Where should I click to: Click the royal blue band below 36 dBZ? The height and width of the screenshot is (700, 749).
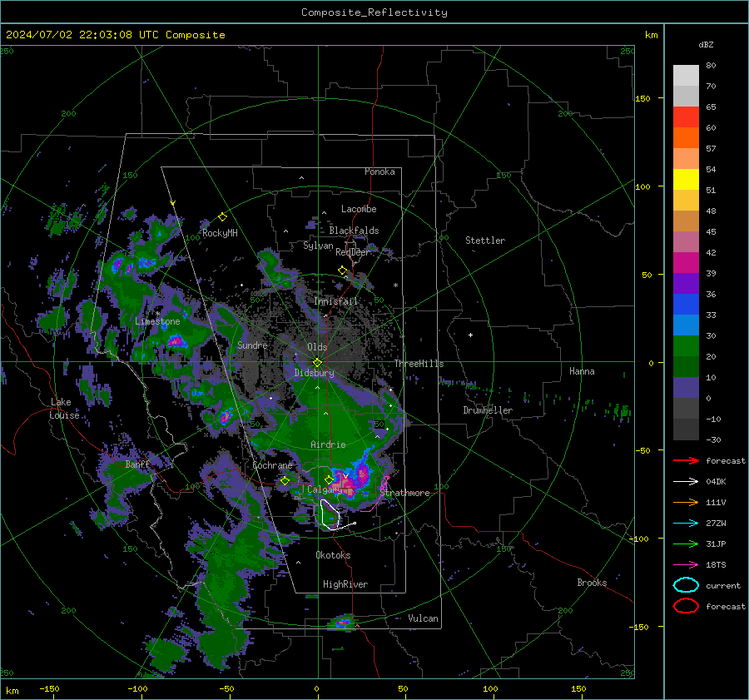tap(686, 304)
